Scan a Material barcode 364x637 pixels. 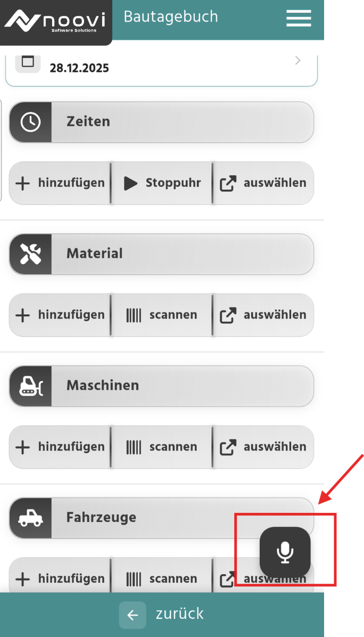pos(161,315)
